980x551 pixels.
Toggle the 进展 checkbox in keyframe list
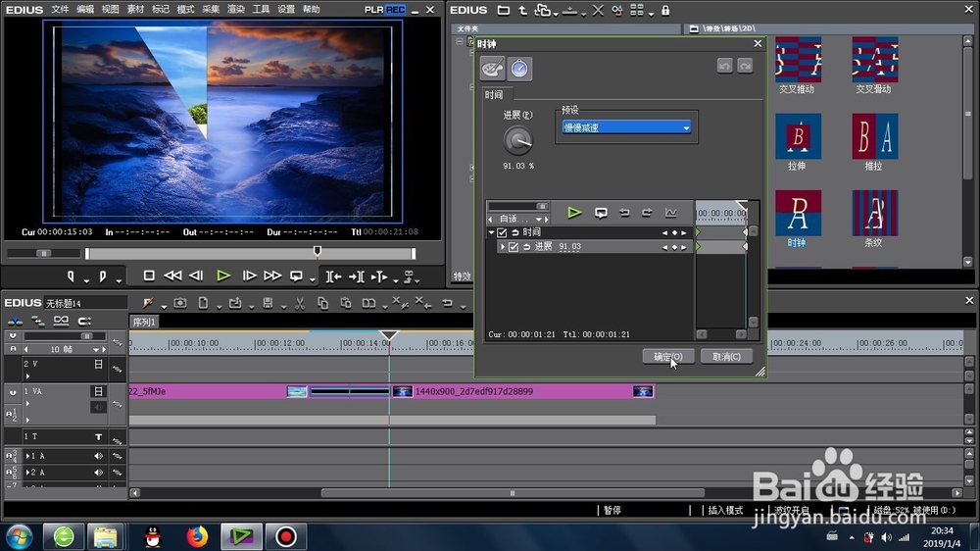coord(514,247)
